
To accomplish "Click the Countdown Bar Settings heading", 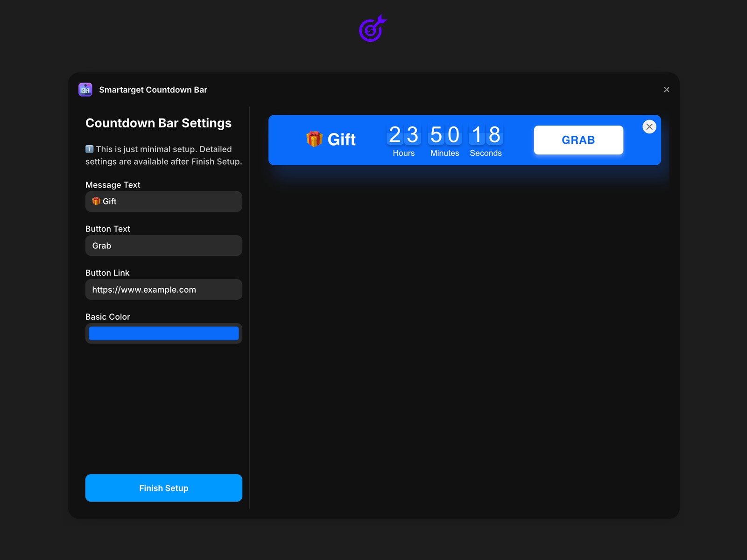I will coord(158,123).
